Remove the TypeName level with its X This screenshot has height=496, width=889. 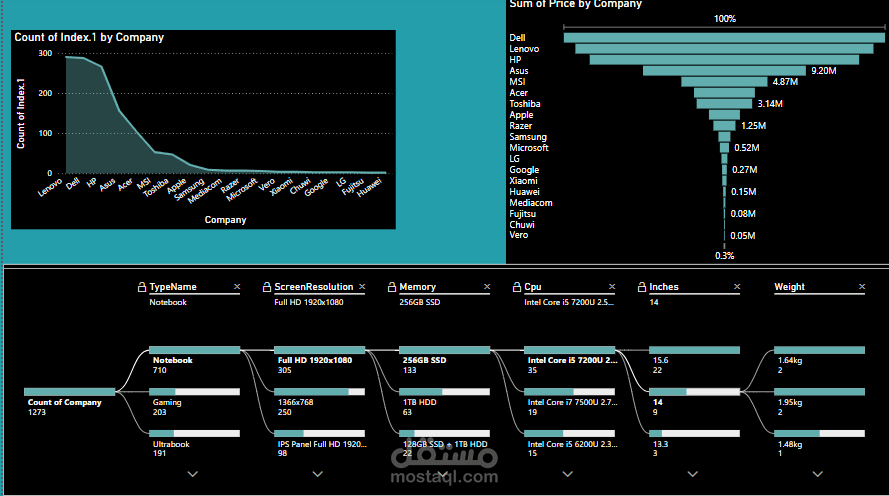point(237,287)
